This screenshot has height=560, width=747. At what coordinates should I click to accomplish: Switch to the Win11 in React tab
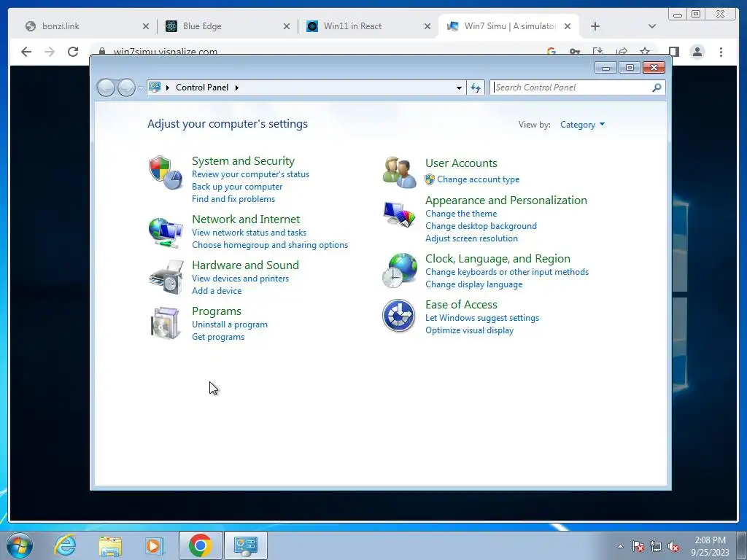tap(367, 26)
